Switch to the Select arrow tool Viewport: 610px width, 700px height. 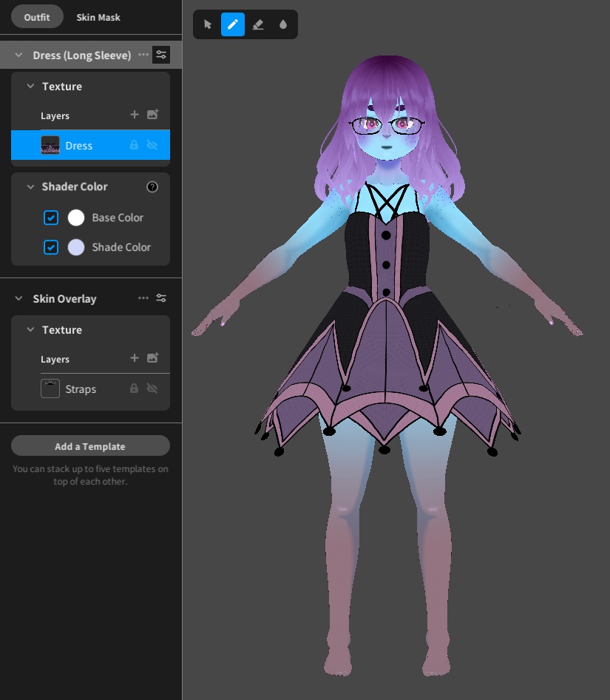(208, 24)
